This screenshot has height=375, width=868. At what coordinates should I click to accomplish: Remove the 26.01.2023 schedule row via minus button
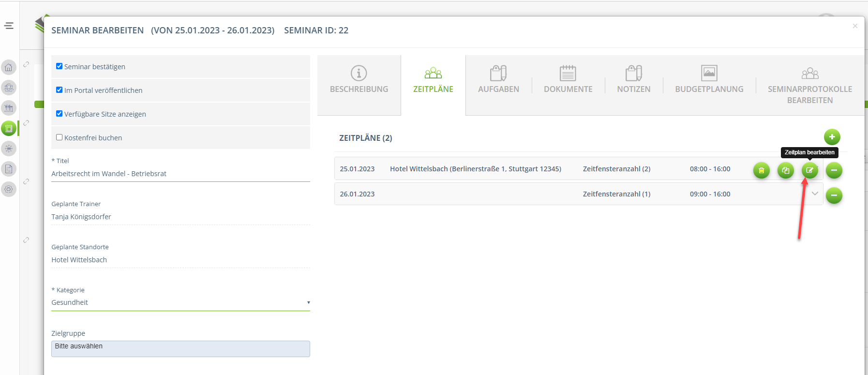coord(834,195)
